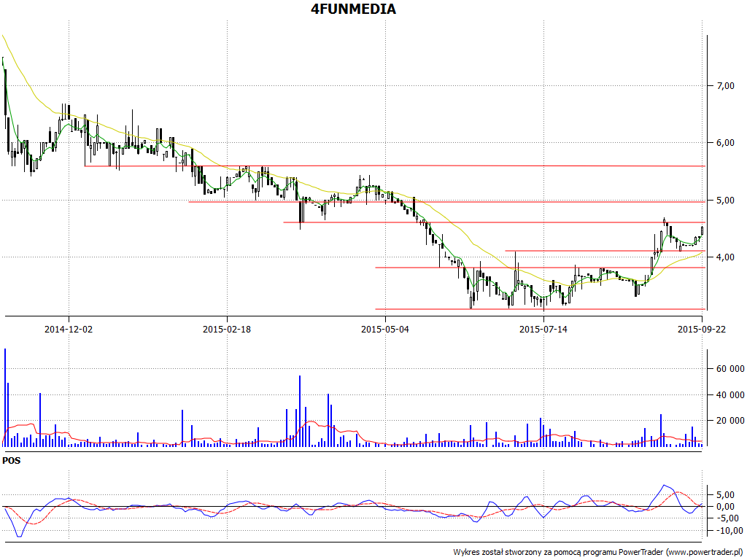Click the 7,00 price axis label
The image size is (747, 560).
[726, 86]
